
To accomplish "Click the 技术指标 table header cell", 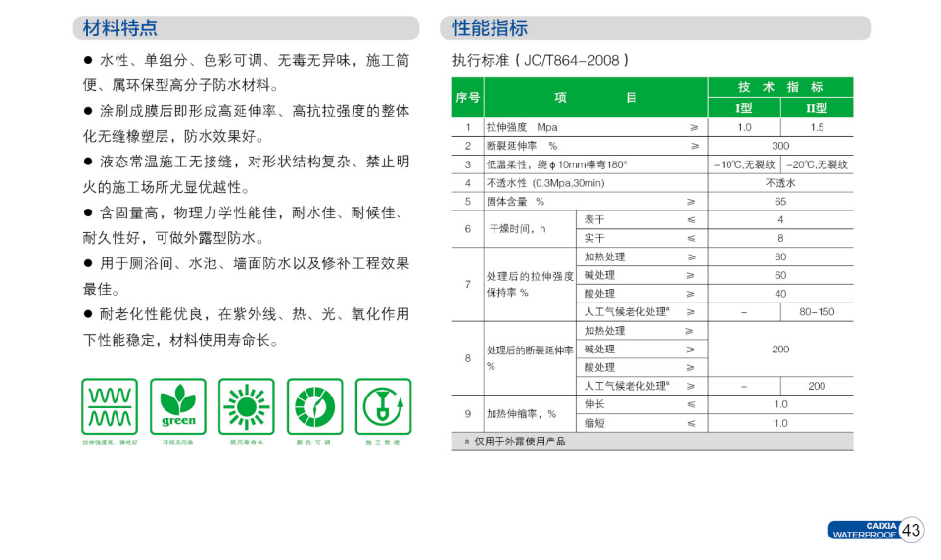I will click(x=780, y=87).
